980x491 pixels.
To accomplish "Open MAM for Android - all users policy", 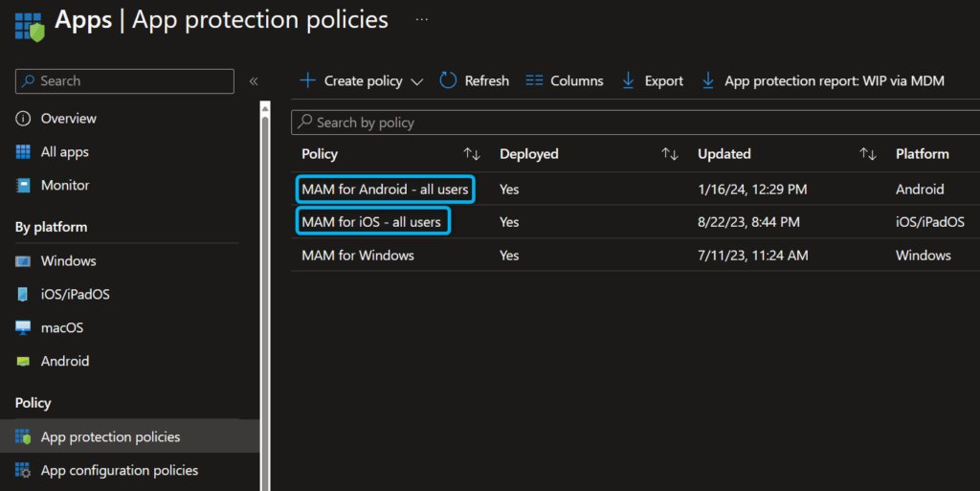I will click(x=385, y=190).
